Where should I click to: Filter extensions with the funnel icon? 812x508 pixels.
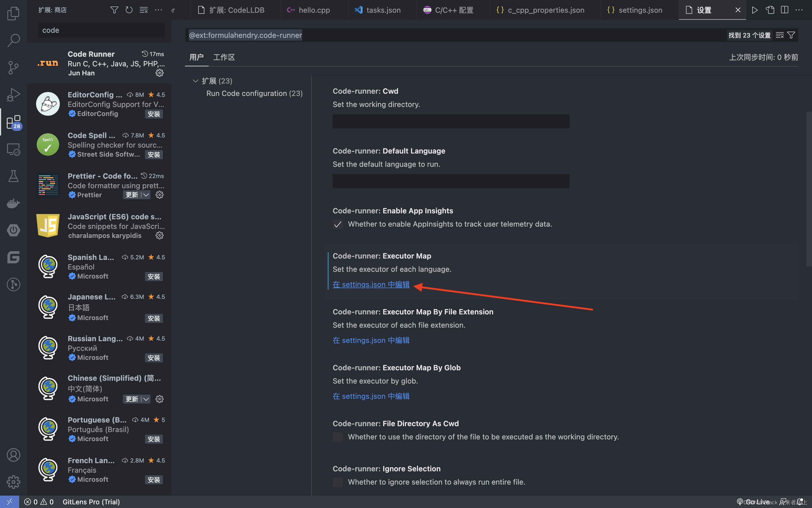point(114,10)
